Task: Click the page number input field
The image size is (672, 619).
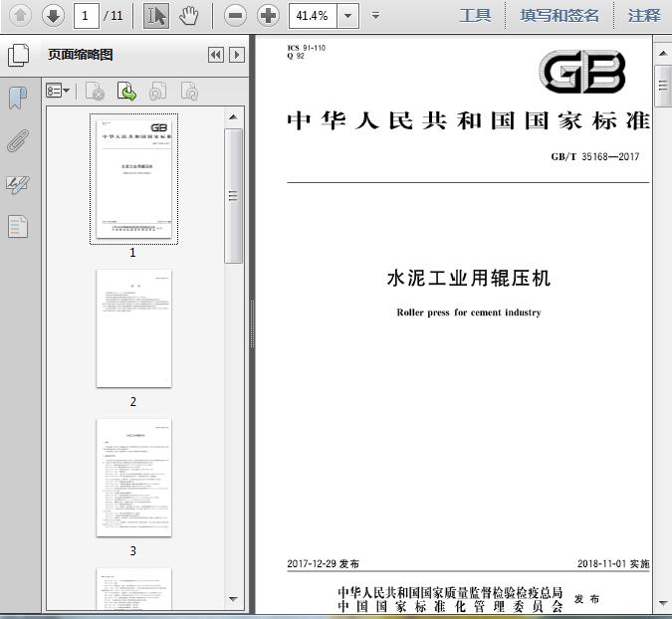Action: (x=88, y=15)
